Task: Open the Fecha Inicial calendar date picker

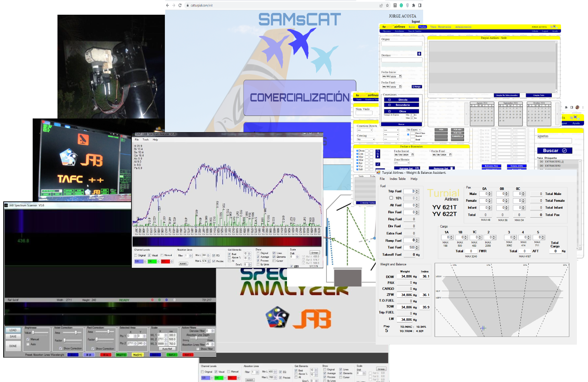Action: (413, 155)
